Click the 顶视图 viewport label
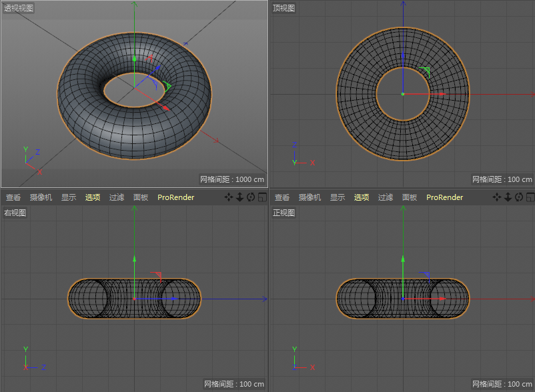This screenshot has height=392, width=535. click(x=284, y=8)
